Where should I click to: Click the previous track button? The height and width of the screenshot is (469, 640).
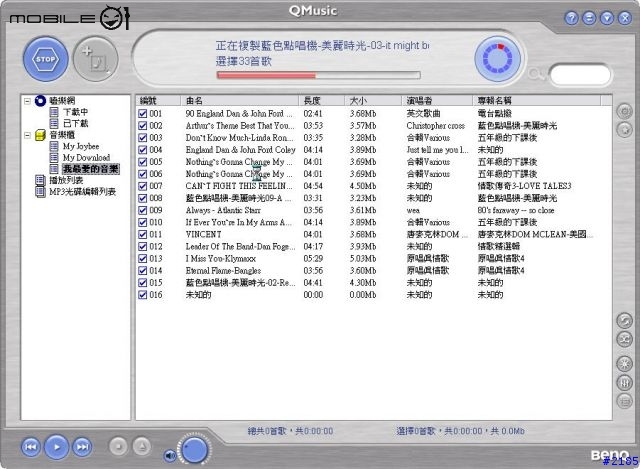(31, 447)
